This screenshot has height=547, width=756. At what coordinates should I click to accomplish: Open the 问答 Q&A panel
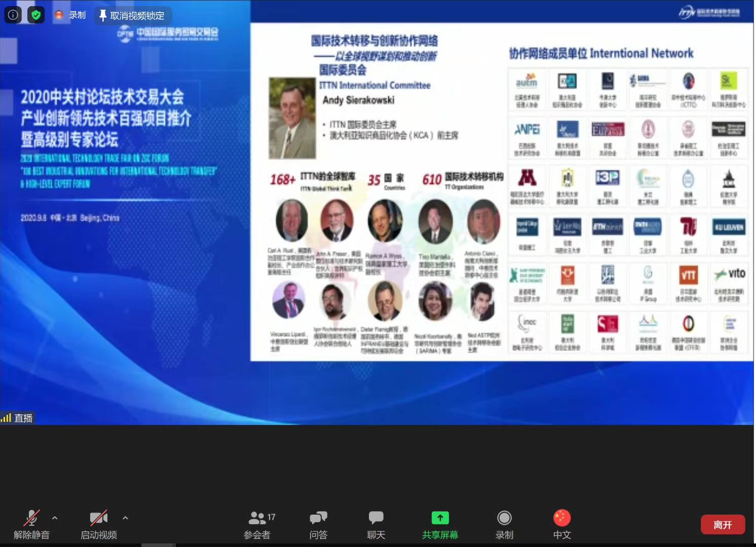point(318,525)
